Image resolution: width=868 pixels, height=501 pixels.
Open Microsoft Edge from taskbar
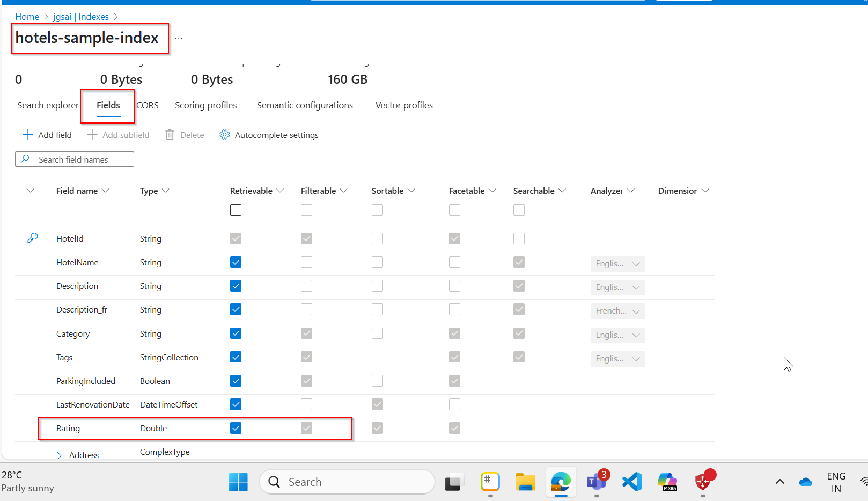561,482
